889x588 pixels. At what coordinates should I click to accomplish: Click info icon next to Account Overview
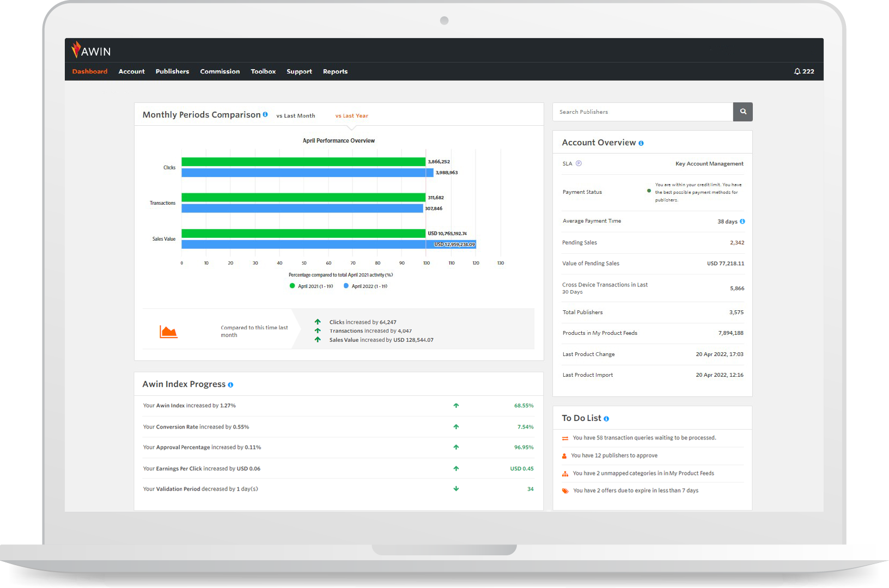click(x=641, y=143)
